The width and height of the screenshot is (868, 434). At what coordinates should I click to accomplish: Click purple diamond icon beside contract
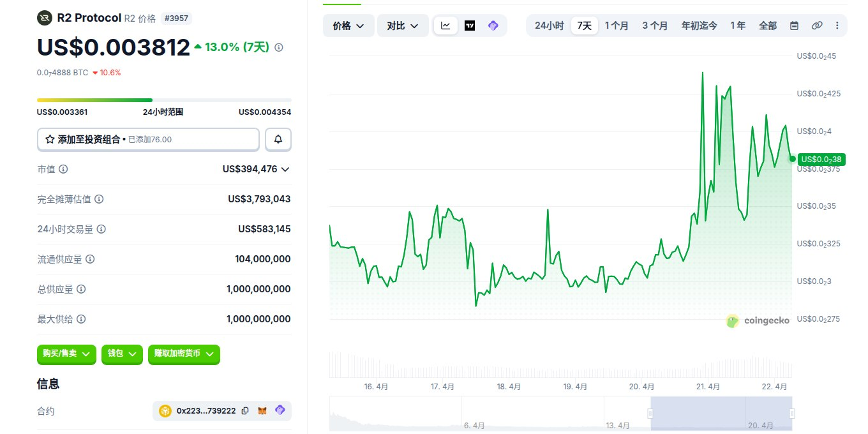click(280, 411)
